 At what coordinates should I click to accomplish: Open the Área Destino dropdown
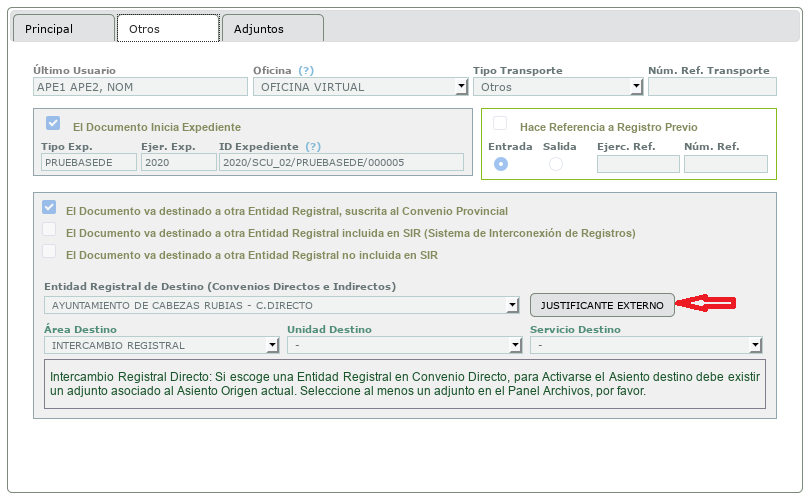coord(161,345)
